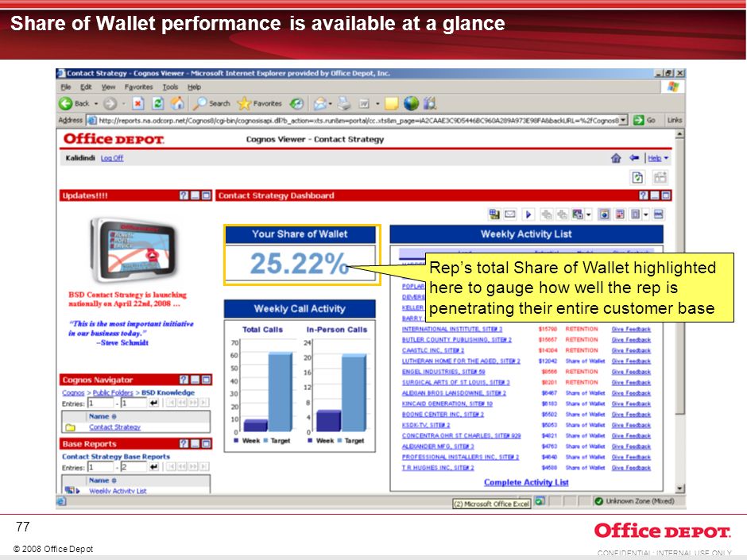Click the Keep this version dashboard icon
Viewport: 747px width, 560px height.
[494, 214]
